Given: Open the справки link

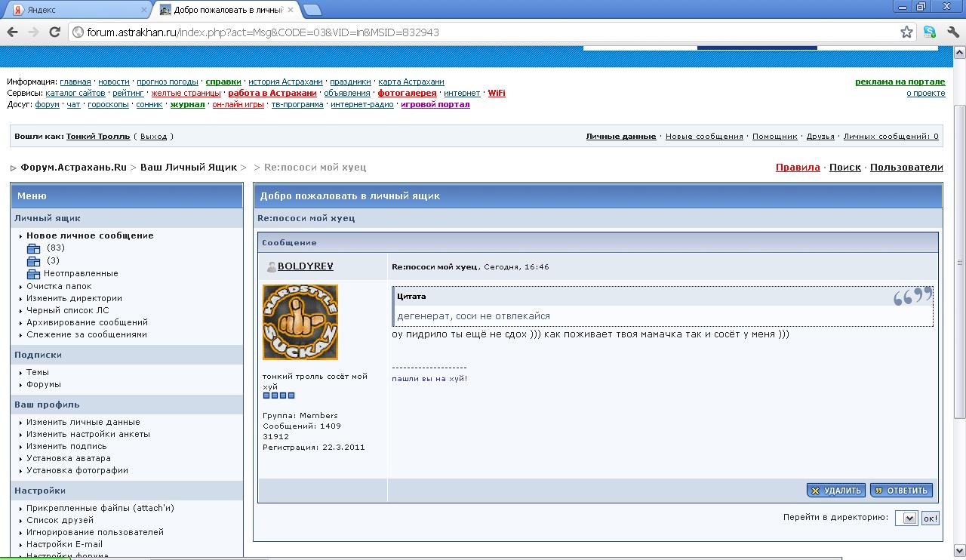Looking at the screenshot, I should coord(223,82).
